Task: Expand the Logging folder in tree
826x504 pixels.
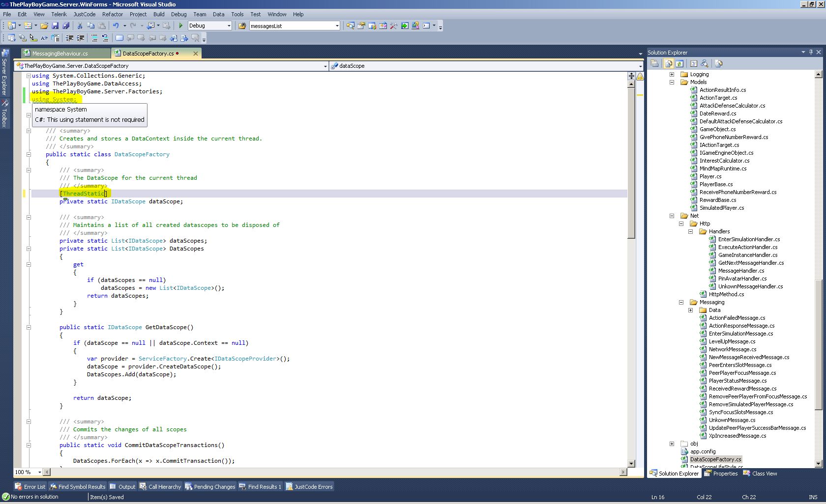Action: 672,74
